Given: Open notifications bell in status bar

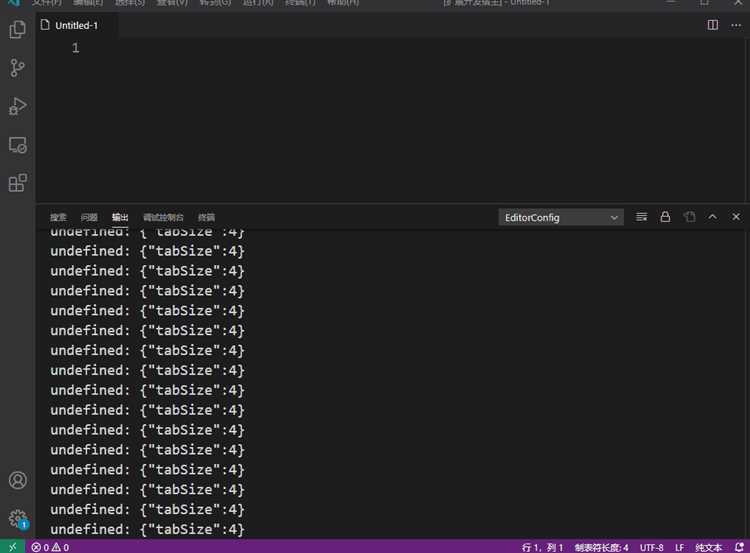Looking at the screenshot, I should [x=739, y=547].
